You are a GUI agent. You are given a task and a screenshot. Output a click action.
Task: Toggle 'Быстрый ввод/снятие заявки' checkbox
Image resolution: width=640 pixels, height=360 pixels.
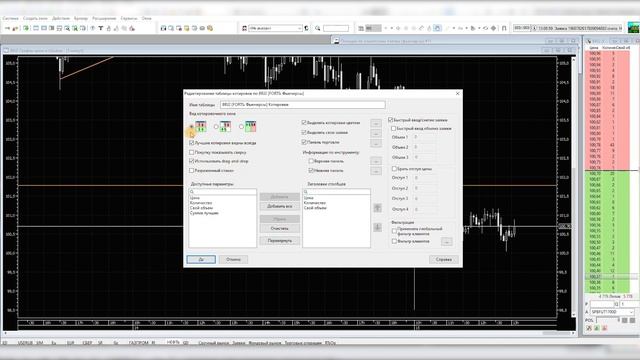391,120
